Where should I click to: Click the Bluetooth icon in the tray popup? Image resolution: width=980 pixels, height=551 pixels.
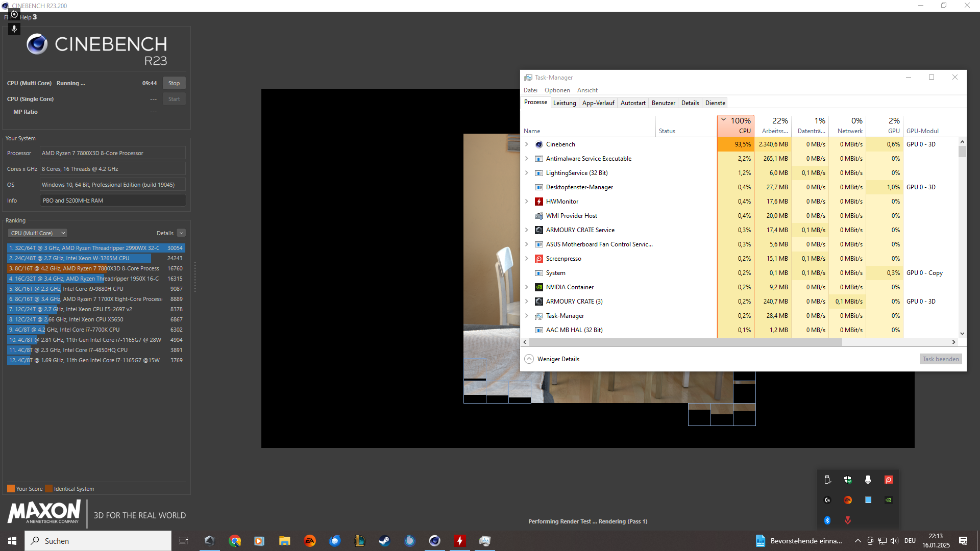click(827, 520)
